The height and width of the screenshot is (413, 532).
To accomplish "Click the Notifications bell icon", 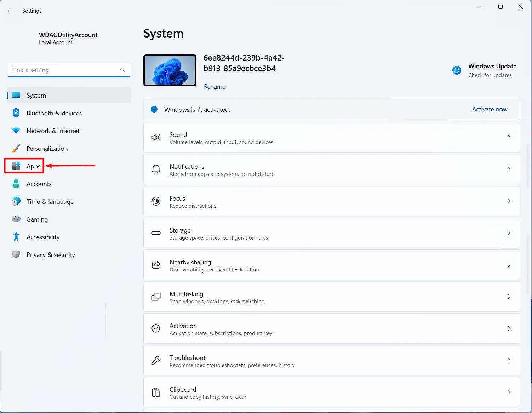I will click(x=156, y=170).
